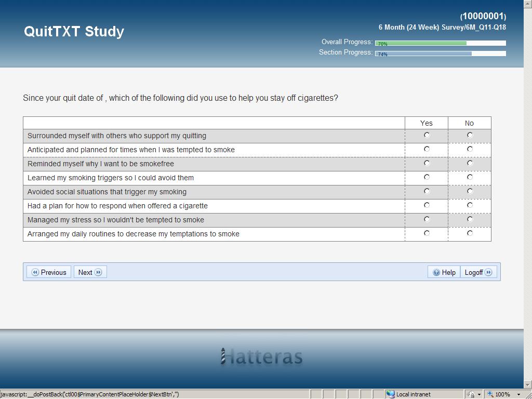Click 'Reminded myself why I want to be smokefree' row text
The height and width of the screenshot is (399, 532).
[x=101, y=164]
